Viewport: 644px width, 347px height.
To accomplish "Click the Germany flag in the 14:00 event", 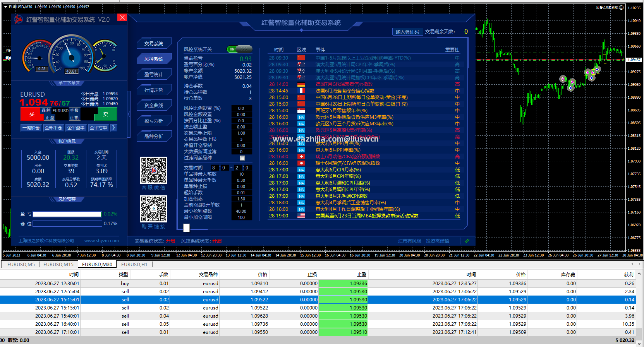I will (x=301, y=84).
